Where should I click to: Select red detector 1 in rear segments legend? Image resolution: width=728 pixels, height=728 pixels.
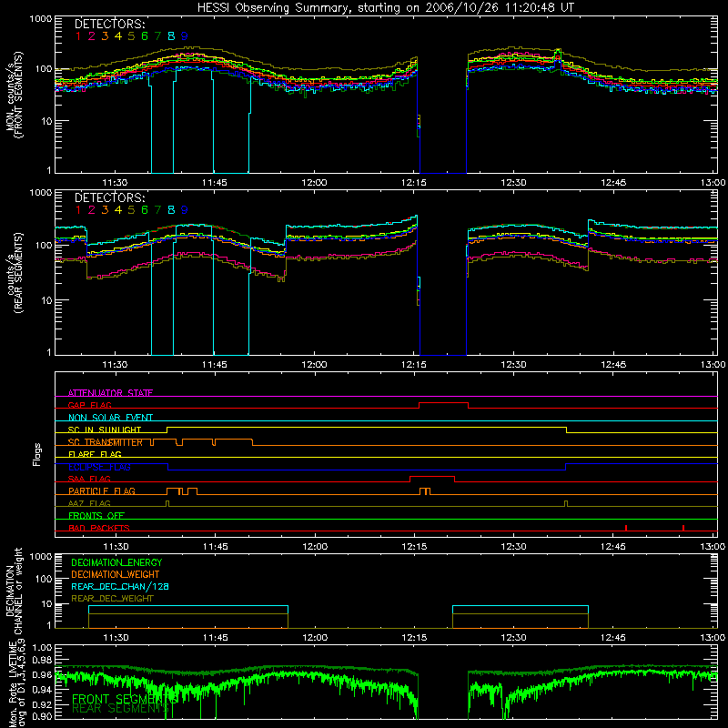click(x=78, y=210)
